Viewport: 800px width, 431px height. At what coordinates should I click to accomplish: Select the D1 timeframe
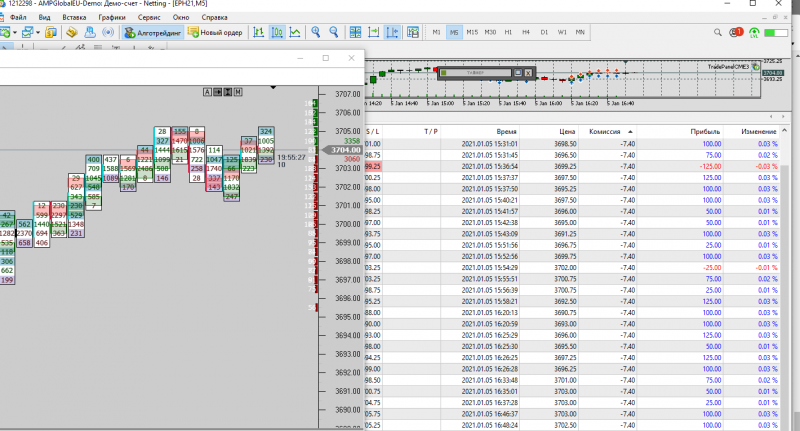(x=544, y=32)
